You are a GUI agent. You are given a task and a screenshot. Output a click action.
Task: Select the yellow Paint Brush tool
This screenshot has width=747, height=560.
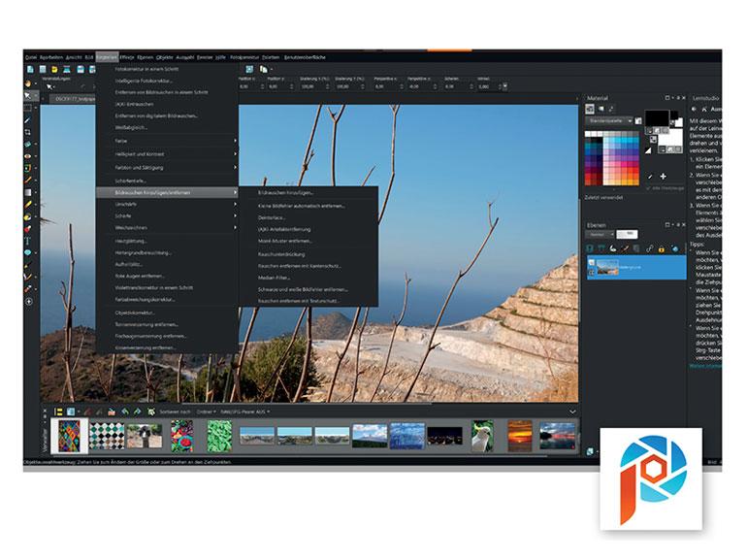(x=28, y=205)
